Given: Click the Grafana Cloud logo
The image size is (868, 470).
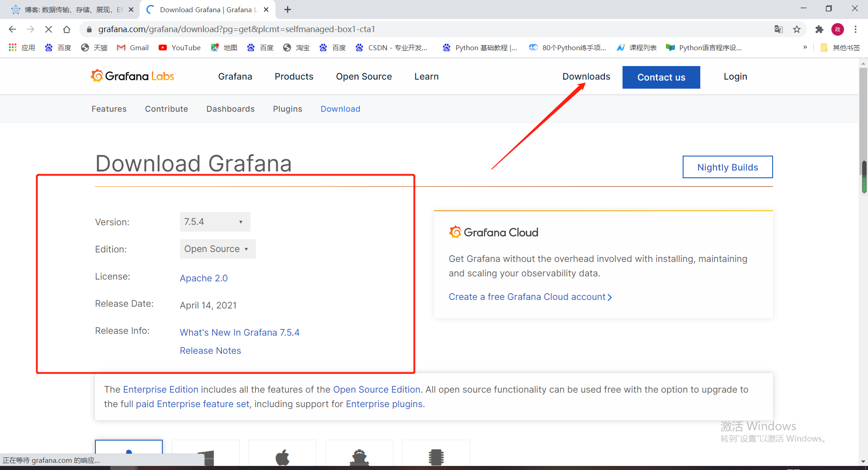Looking at the screenshot, I should [494, 232].
